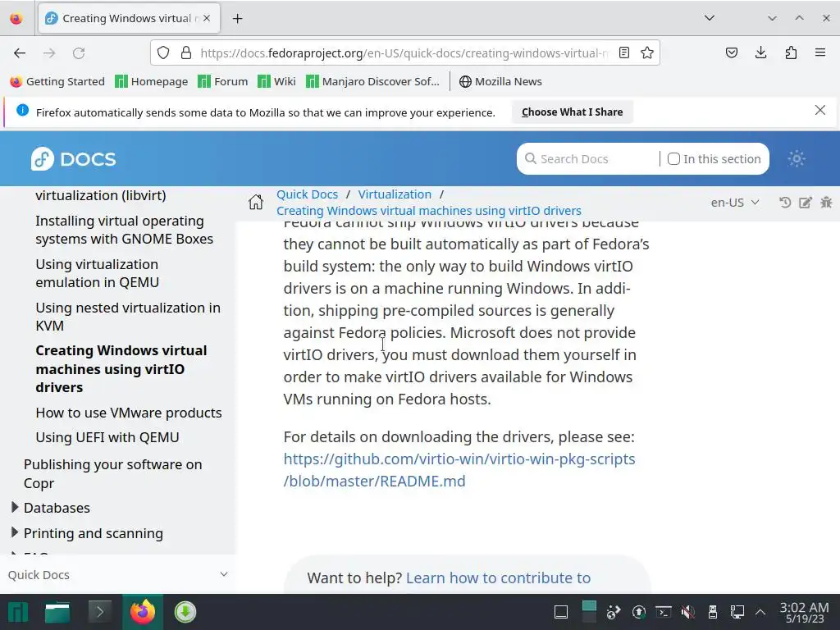Open the updates tray icon
The image size is (840, 630).
point(638,612)
